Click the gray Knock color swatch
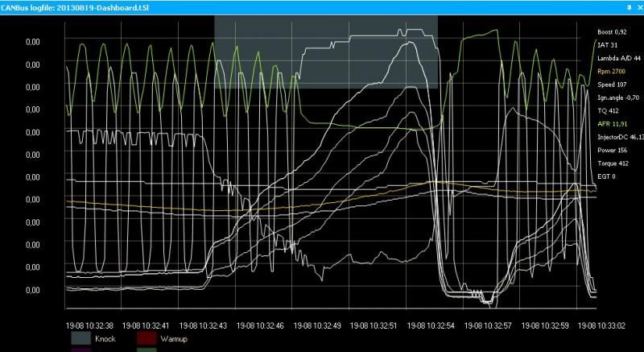The width and height of the screenshot is (644, 352). (82, 339)
